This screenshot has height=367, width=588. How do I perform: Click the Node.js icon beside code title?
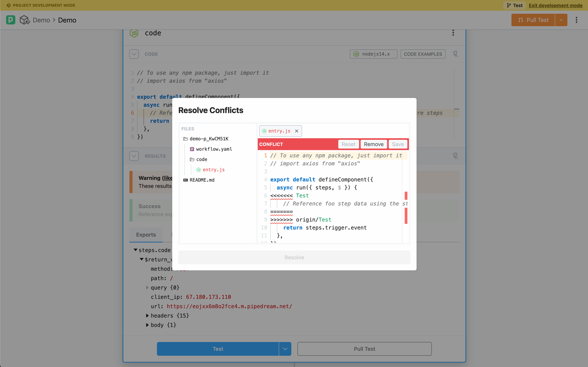click(134, 33)
